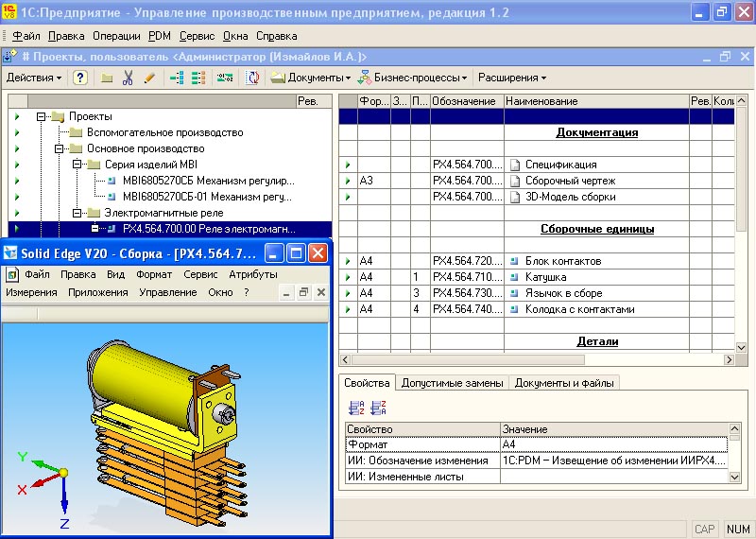Screen dimensions: 756x539
Task: Click the pencil edit icon
Action: (x=150, y=78)
